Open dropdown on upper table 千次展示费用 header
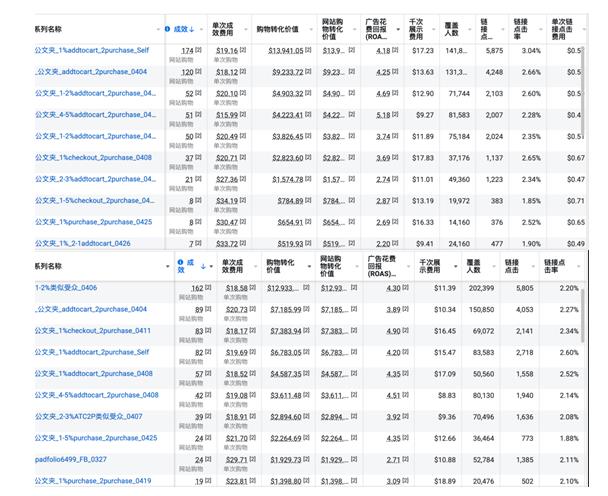This screenshot has width=608, height=496. coord(433,29)
